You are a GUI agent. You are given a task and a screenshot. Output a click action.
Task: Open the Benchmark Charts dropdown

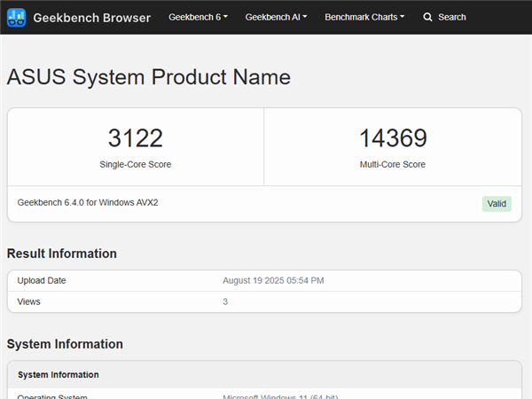coord(364,17)
